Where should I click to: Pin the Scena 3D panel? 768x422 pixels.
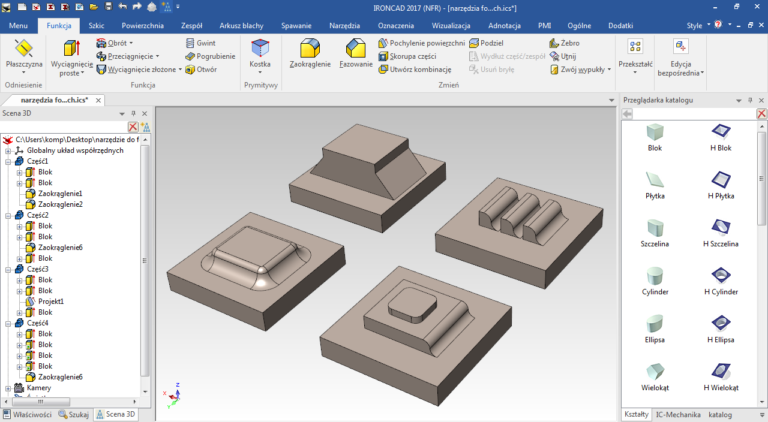133,114
